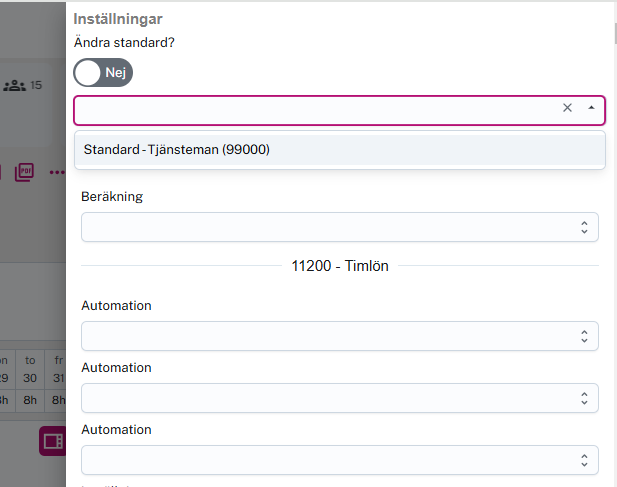Open the three-dots more menu in background

click(x=57, y=172)
